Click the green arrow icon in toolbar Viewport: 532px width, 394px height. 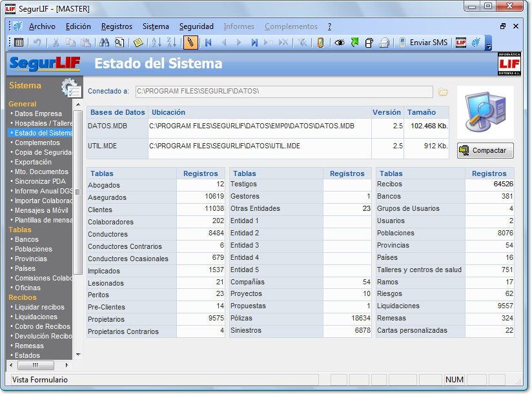[354, 43]
